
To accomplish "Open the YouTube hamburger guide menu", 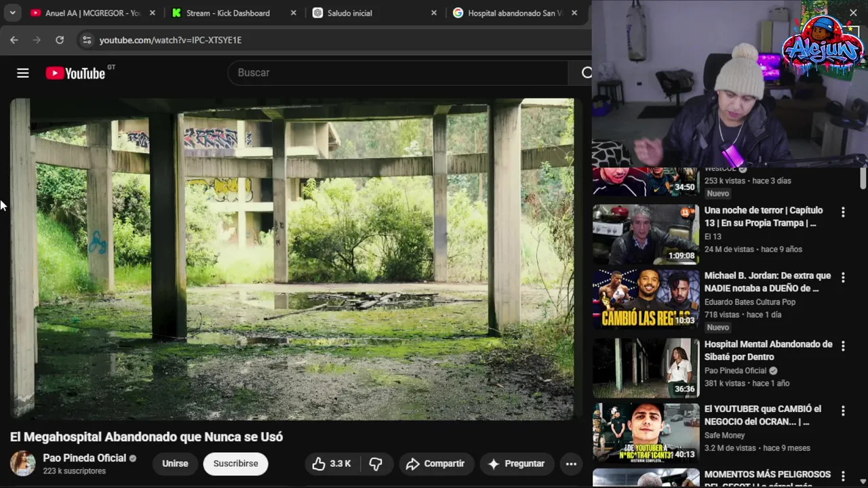I will [23, 73].
